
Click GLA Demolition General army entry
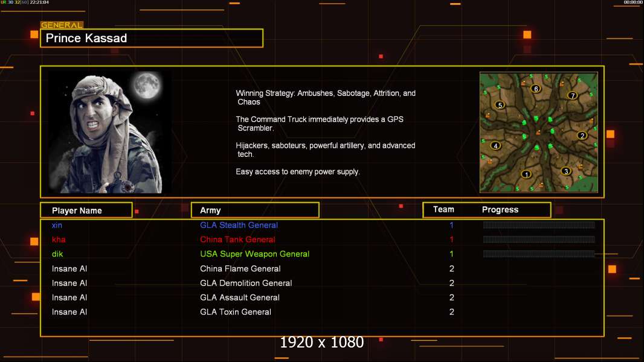[x=246, y=283]
